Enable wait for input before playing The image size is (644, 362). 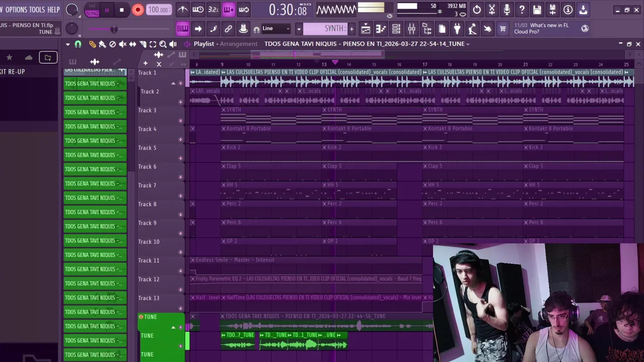(x=198, y=10)
